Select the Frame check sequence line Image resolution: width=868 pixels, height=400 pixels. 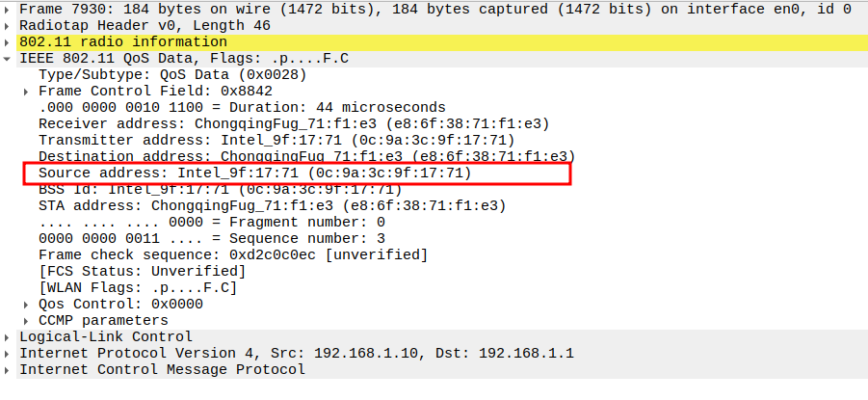click(233, 254)
